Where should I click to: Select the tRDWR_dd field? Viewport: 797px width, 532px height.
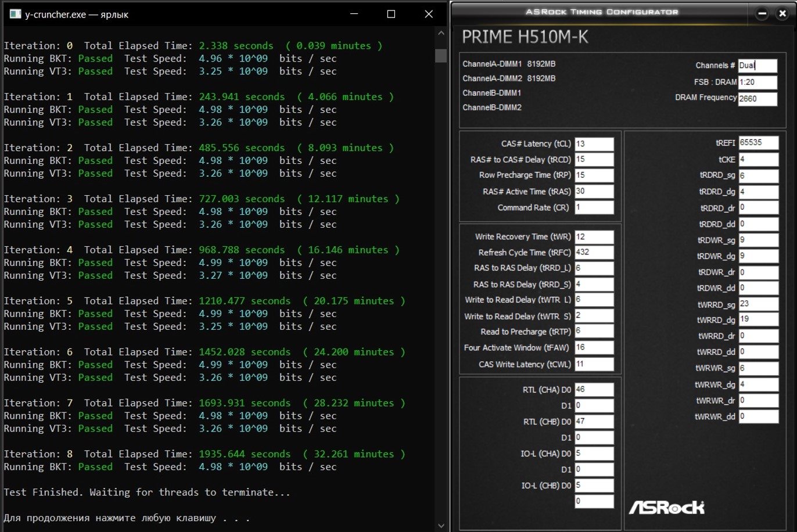tap(758, 287)
